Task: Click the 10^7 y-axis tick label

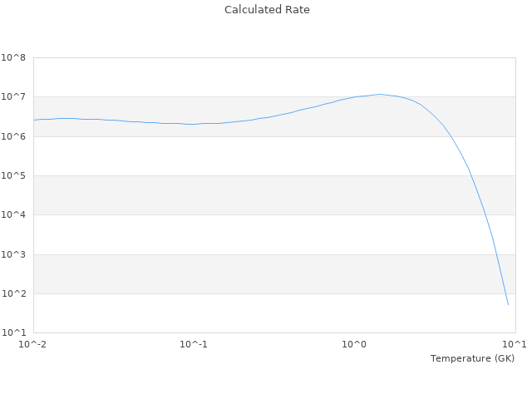Action: click(x=13, y=97)
